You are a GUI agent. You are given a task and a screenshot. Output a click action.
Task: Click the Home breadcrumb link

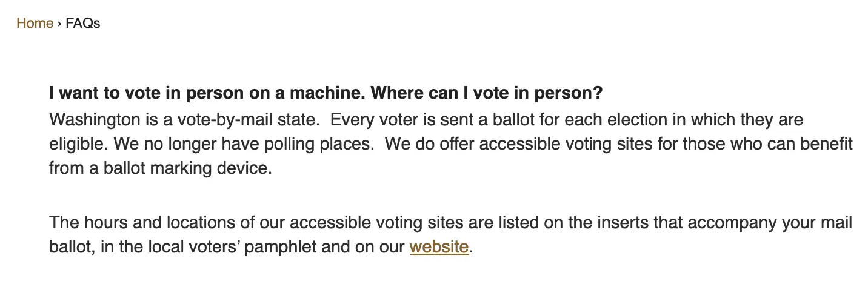[35, 24]
